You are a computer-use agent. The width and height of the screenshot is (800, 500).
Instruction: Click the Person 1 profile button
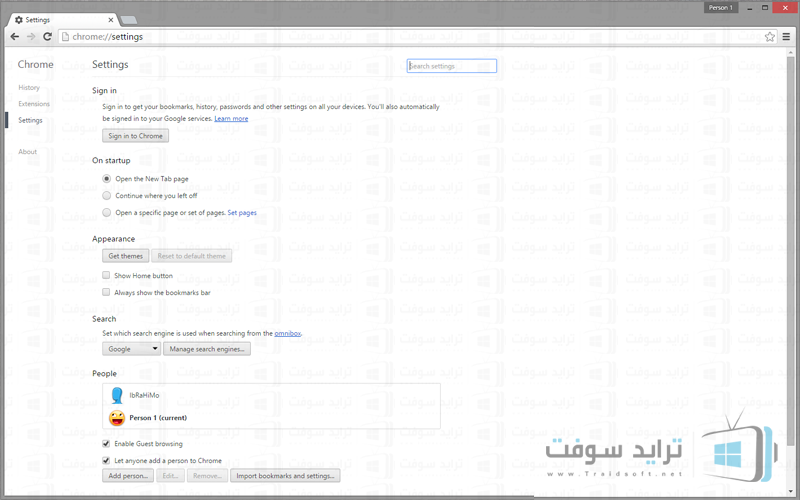click(720, 8)
